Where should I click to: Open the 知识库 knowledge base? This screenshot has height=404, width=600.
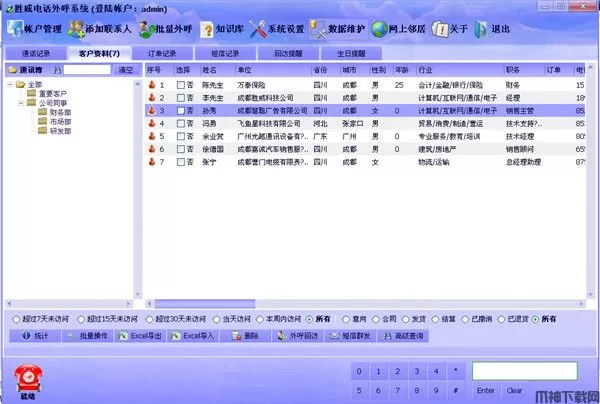point(207,29)
